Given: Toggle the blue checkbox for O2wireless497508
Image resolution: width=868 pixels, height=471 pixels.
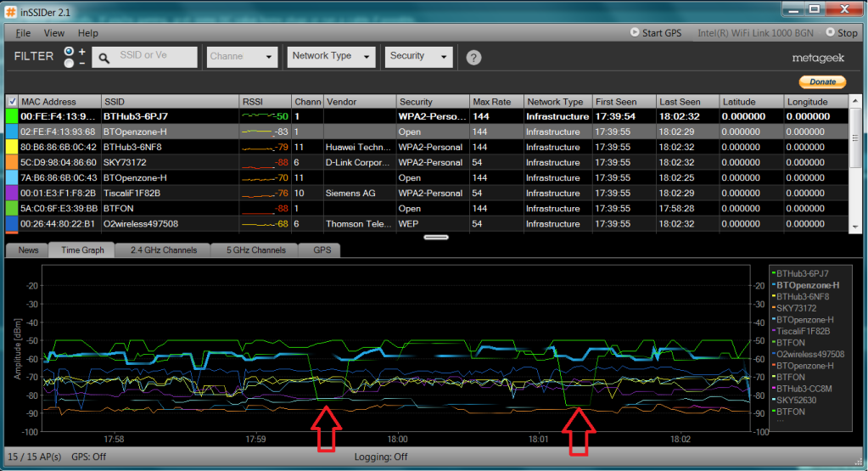Looking at the screenshot, I should [12, 224].
